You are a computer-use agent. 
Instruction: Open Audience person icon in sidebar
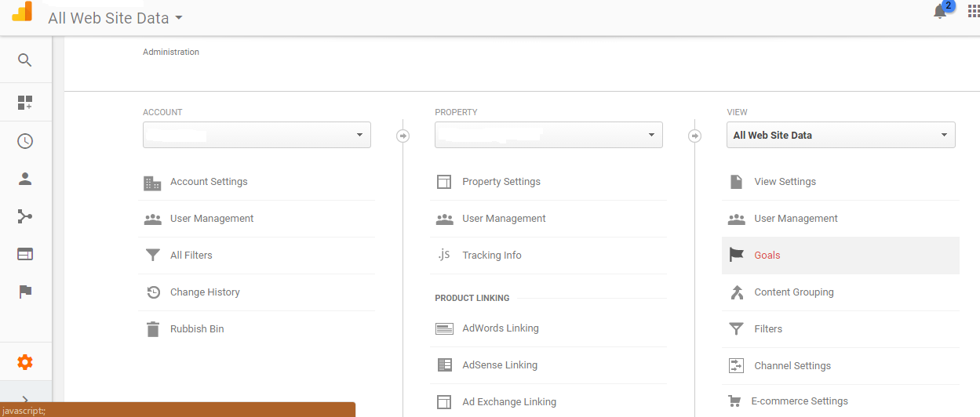coord(25,179)
